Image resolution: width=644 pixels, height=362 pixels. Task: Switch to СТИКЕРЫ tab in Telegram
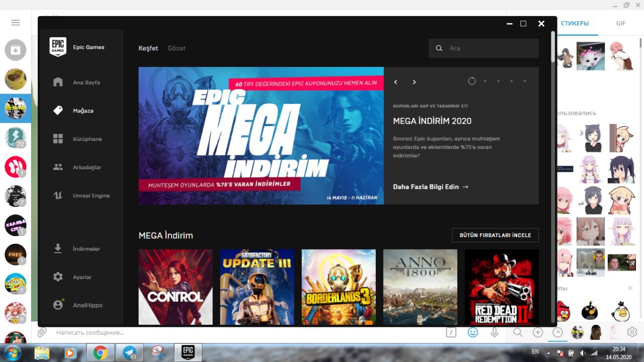575,24
